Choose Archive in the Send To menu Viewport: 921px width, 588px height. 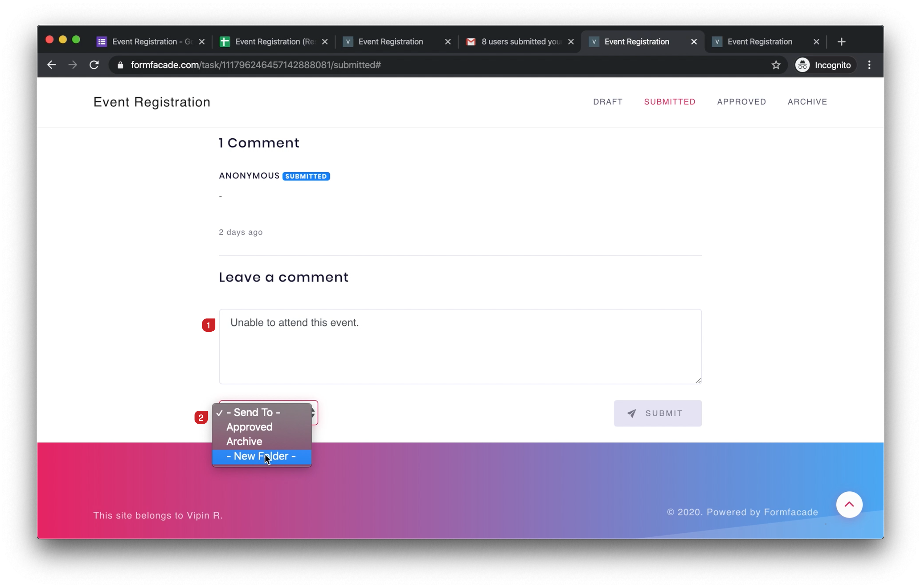pyautogui.click(x=245, y=441)
